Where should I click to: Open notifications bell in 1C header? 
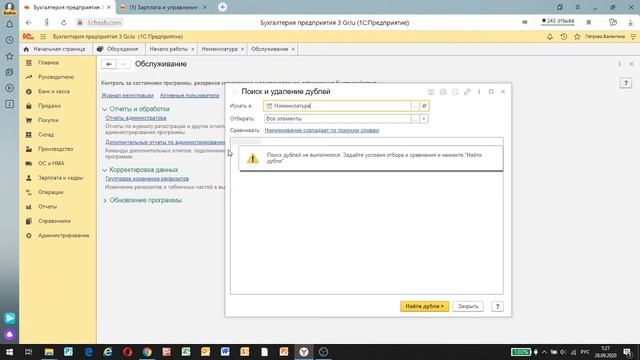(550, 37)
